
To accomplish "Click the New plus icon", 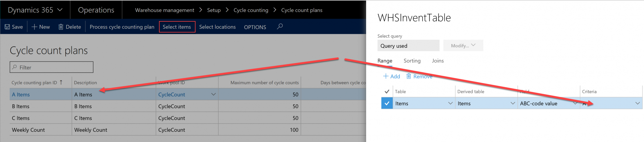I will [34, 27].
